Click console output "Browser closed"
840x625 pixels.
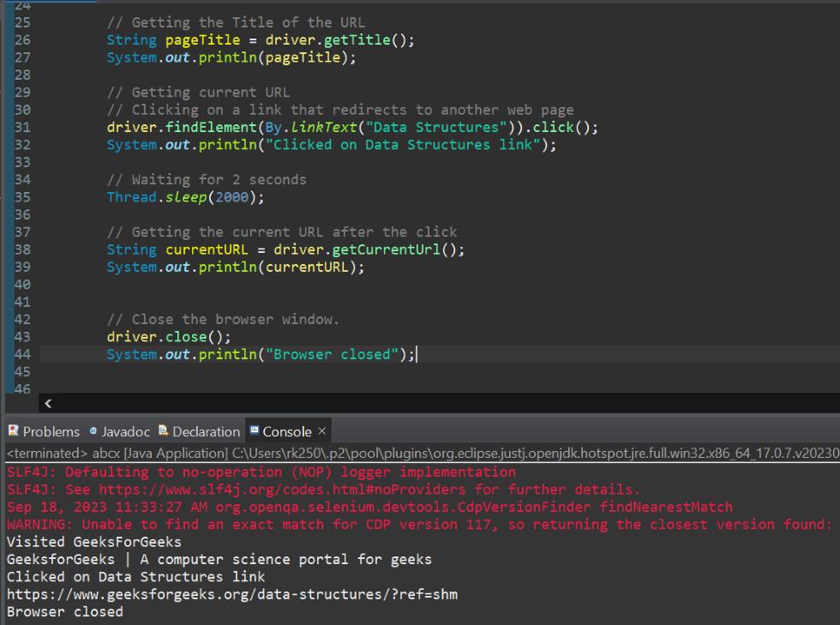(65, 611)
